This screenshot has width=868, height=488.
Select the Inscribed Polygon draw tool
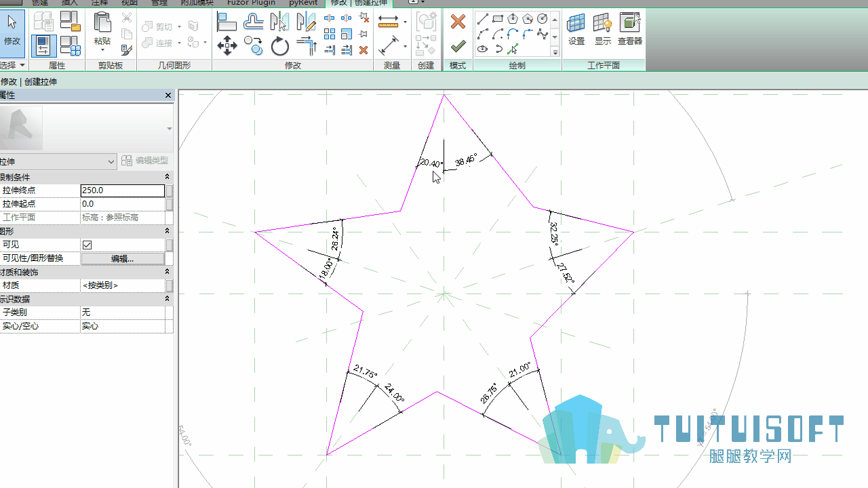tap(513, 19)
